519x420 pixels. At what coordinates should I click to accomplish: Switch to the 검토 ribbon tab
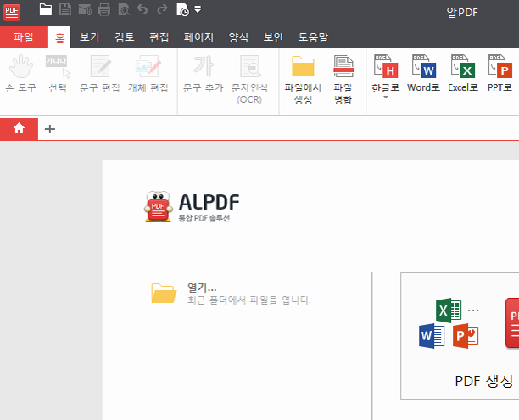coord(124,37)
